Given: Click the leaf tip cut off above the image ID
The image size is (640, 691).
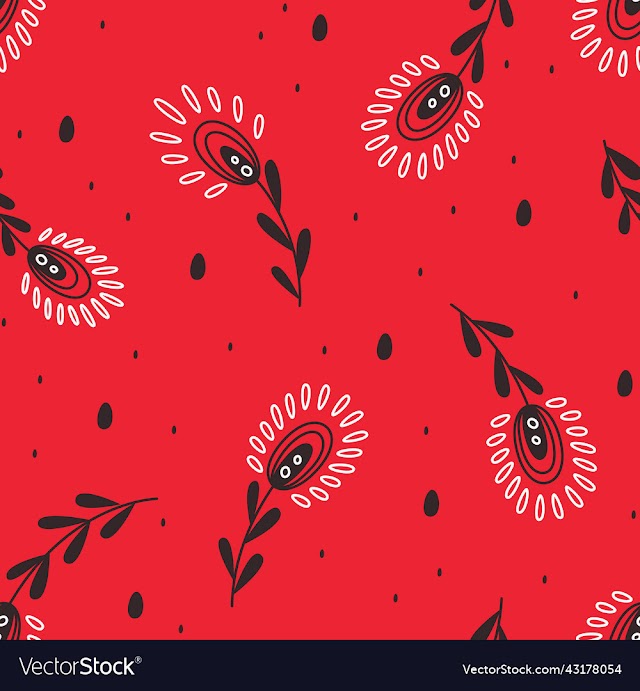Looking at the screenshot, I should 489,620.
